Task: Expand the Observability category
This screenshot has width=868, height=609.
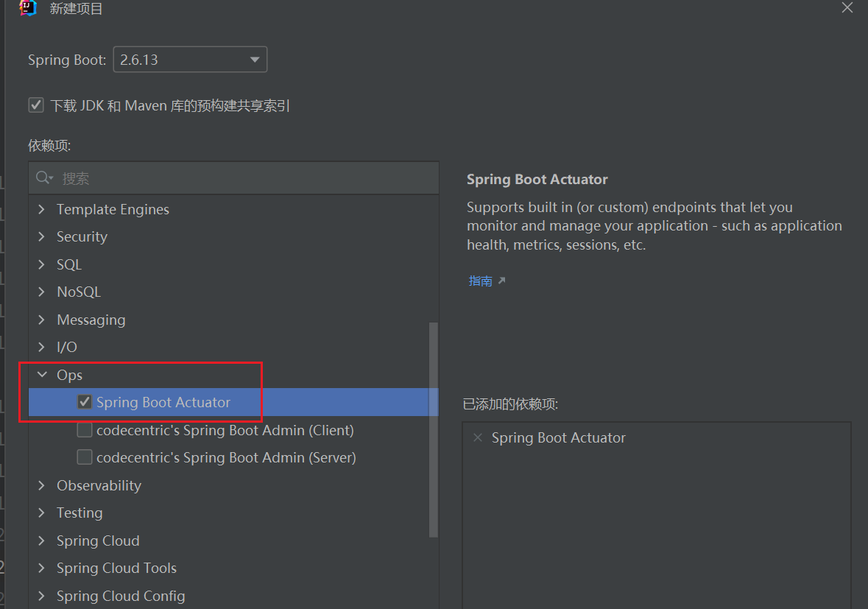Action: point(41,485)
